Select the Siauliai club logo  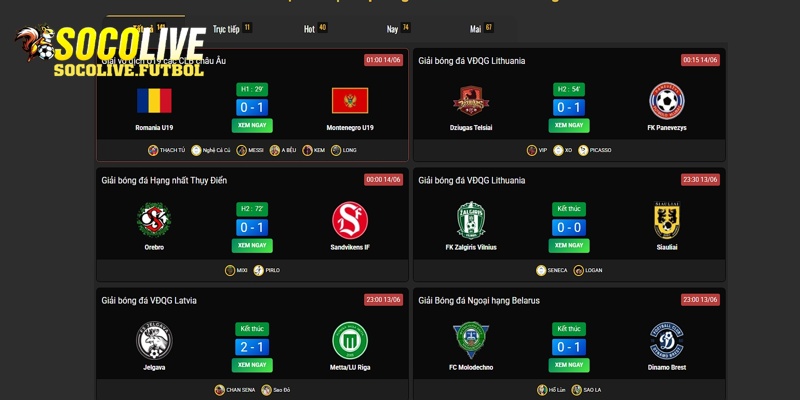[x=667, y=220]
